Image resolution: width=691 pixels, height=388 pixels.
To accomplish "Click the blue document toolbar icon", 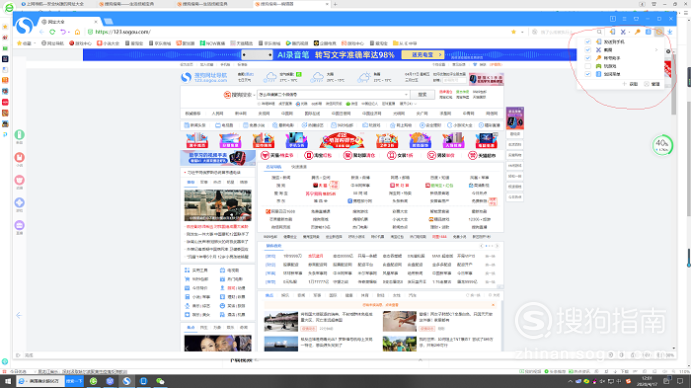I will coord(648,32).
